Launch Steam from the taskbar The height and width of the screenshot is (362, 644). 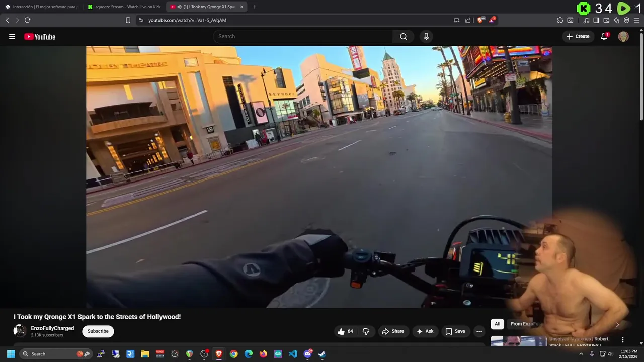[x=322, y=354]
